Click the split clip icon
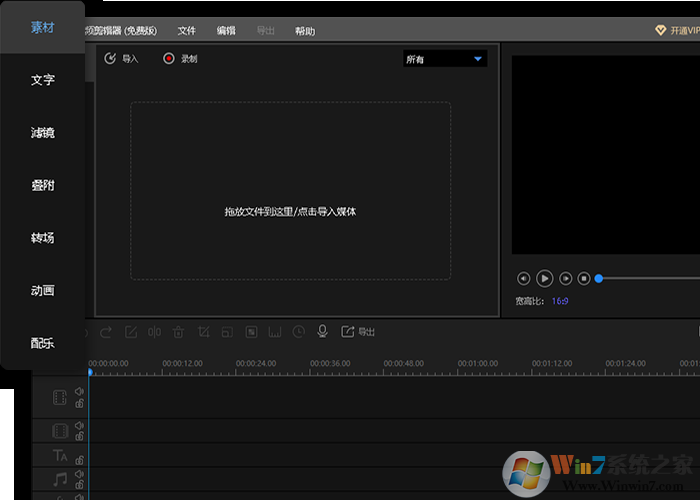Image resolution: width=700 pixels, height=500 pixels. (x=155, y=331)
